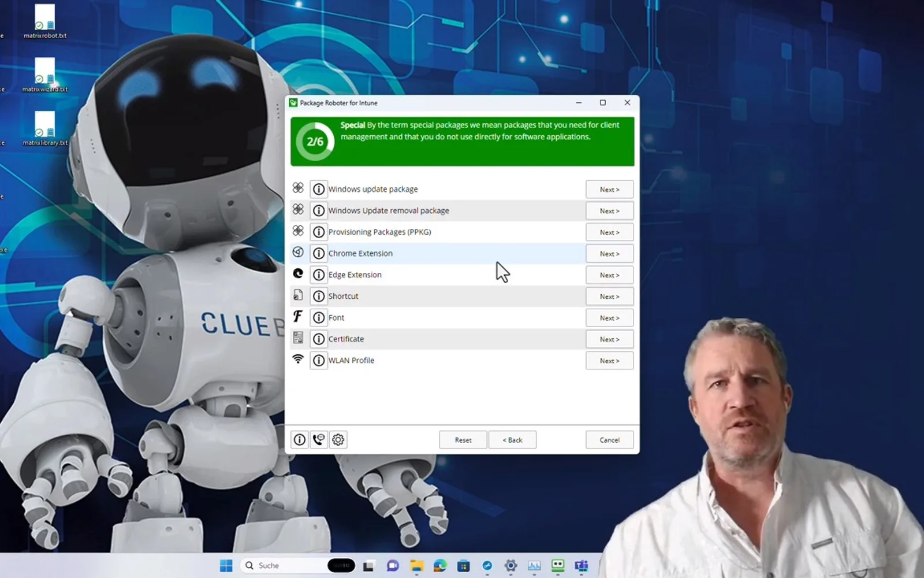Click the 2/6 progress ring indicator
924x578 pixels.
(x=315, y=142)
